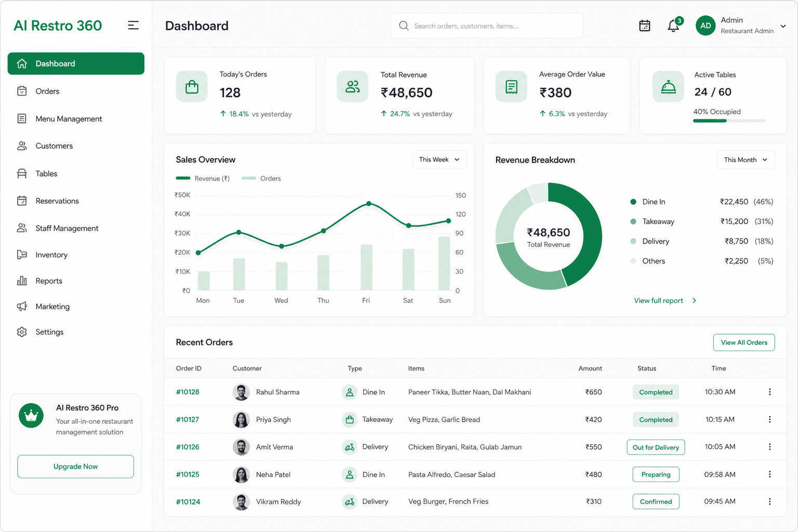
Task: Click the Revenue legend line marker
Action: tap(183, 178)
